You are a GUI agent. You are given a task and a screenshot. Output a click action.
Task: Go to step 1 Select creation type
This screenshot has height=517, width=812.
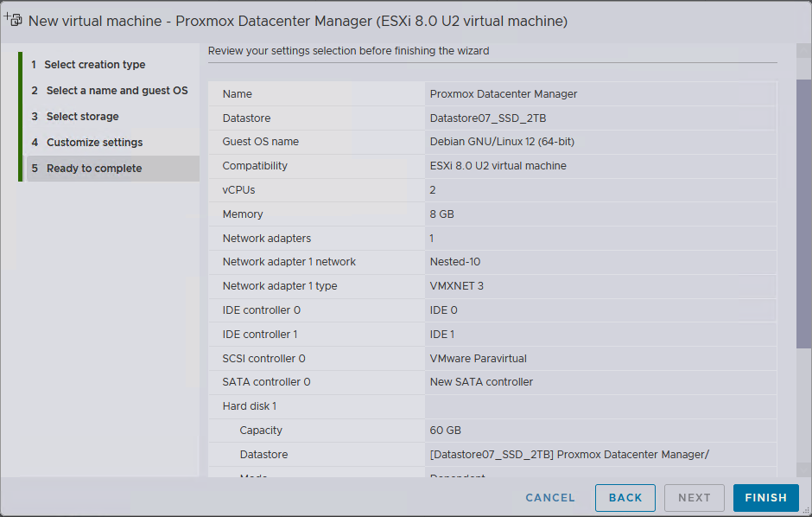tap(94, 65)
